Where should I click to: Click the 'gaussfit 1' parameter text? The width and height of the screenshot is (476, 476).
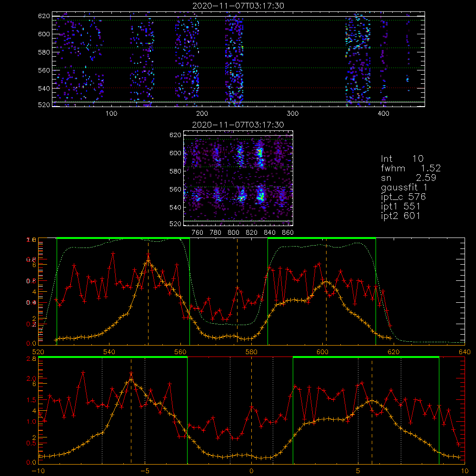click(404, 187)
